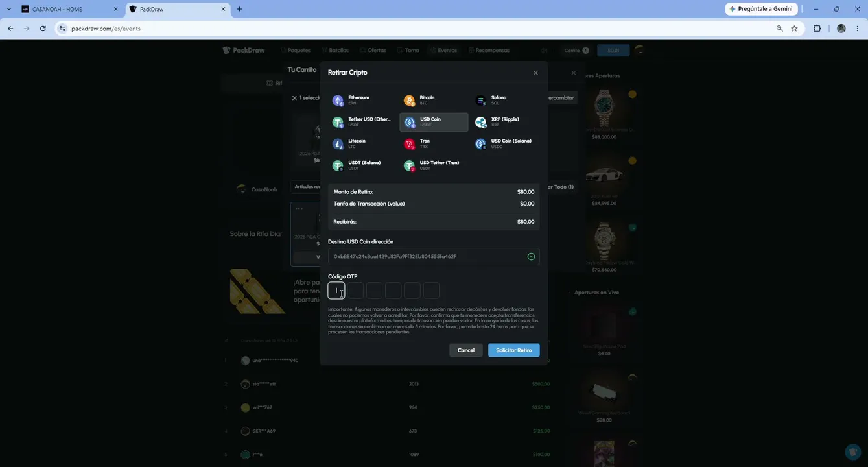Pick the USDT (Solana) option
Viewport: 868px width, 467px height.
pyautogui.click(x=362, y=165)
